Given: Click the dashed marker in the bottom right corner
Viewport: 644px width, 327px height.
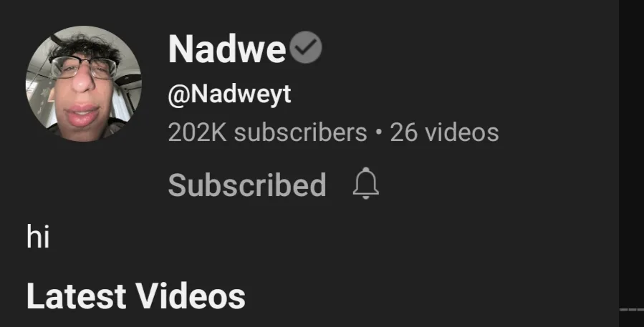Looking at the screenshot, I should (632, 310).
